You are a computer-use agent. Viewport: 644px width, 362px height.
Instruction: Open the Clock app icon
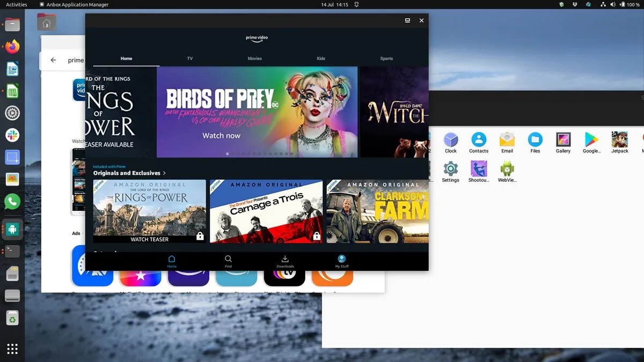[x=450, y=139]
